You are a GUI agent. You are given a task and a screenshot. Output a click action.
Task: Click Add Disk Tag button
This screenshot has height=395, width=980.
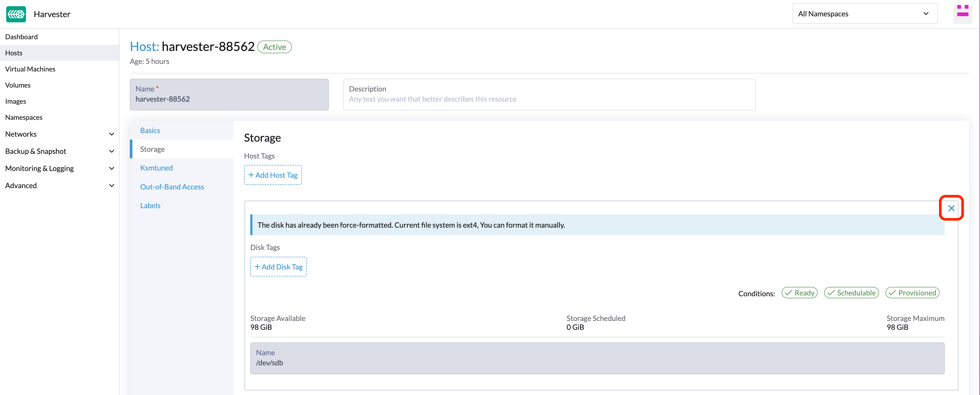[x=278, y=267]
